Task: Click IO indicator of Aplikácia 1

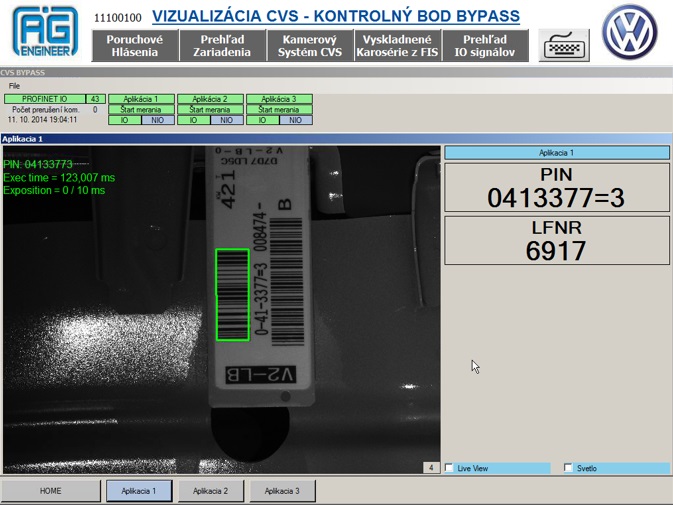Action: coord(124,120)
